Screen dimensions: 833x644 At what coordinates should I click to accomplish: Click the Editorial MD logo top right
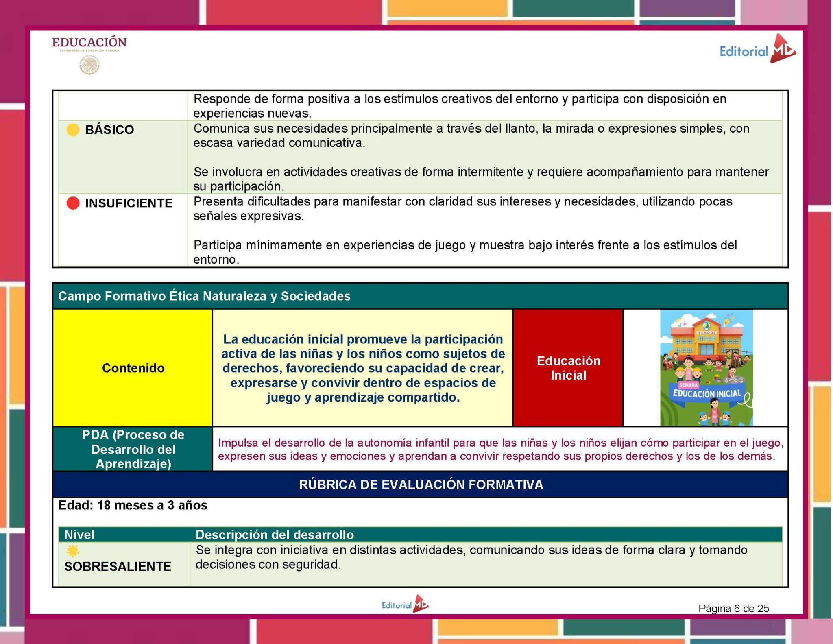[757, 50]
